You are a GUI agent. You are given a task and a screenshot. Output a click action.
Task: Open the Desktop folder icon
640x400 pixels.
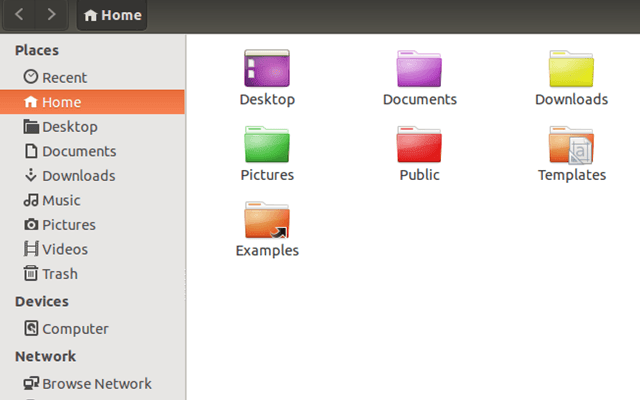coord(267,68)
